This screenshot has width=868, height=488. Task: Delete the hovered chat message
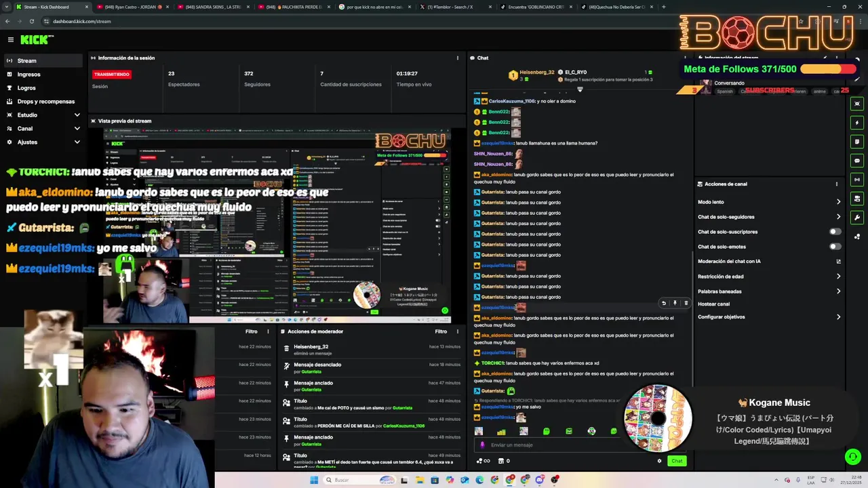(x=686, y=303)
